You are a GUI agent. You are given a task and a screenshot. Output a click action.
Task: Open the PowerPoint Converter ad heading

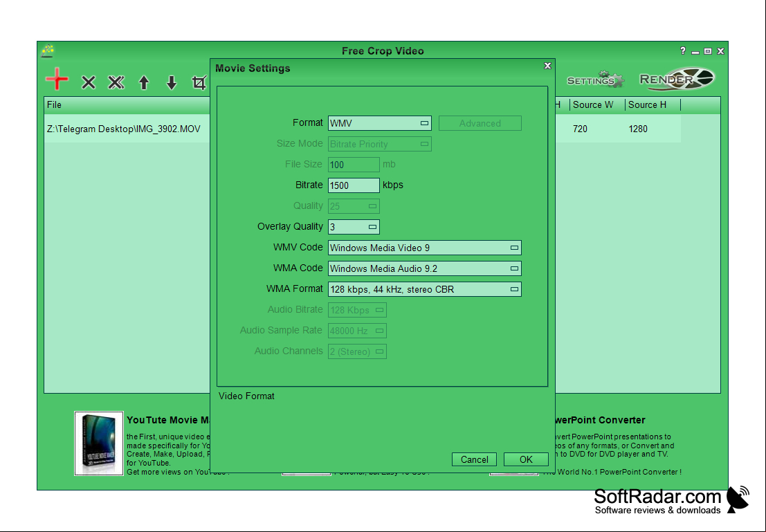tap(600, 420)
